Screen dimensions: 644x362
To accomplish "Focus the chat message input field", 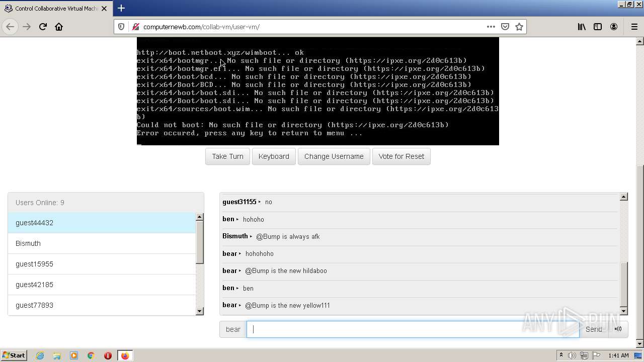I will 413,329.
